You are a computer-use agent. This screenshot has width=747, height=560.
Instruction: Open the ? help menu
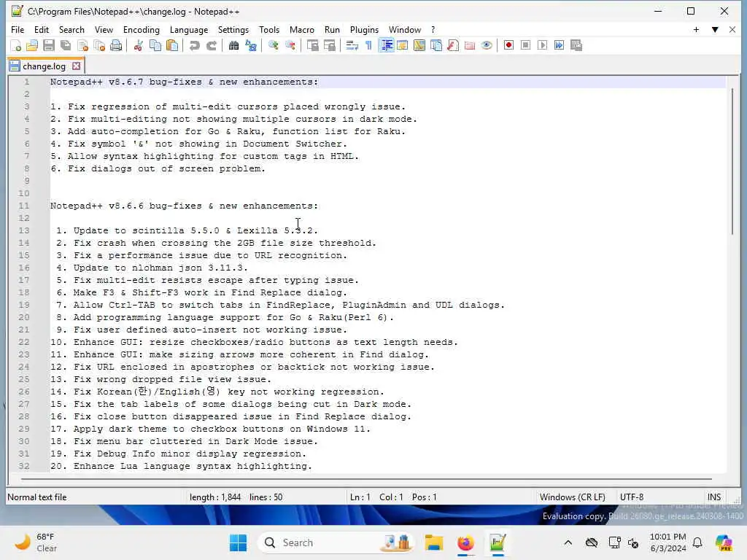433,29
